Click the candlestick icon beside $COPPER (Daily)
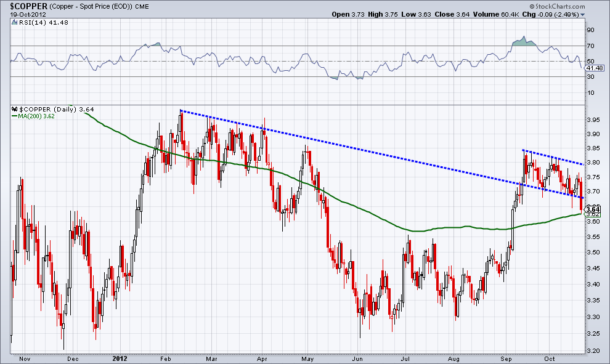Image resolution: width=610 pixels, height=364 pixels. [x=15, y=109]
